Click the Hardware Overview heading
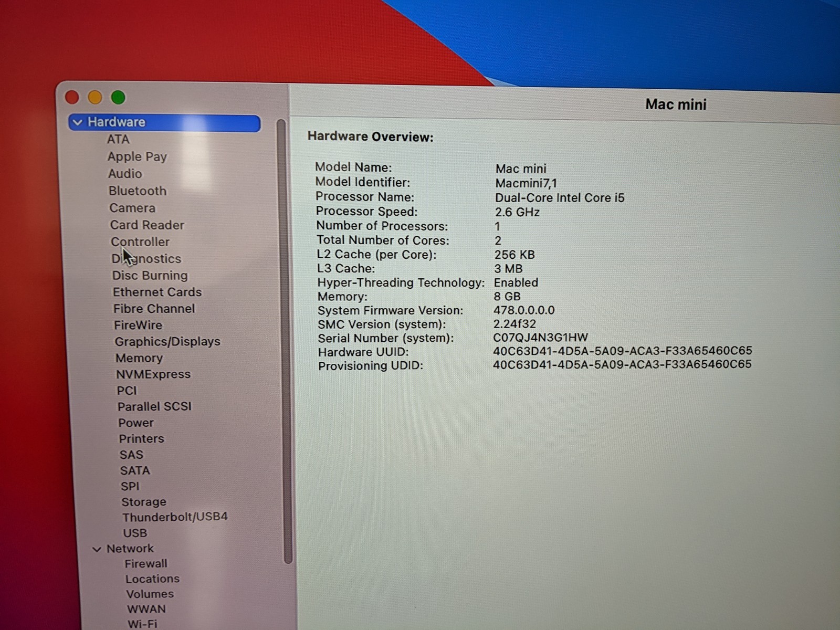Image resolution: width=840 pixels, height=630 pixels. pyautogui.click(x=371, y=136)
